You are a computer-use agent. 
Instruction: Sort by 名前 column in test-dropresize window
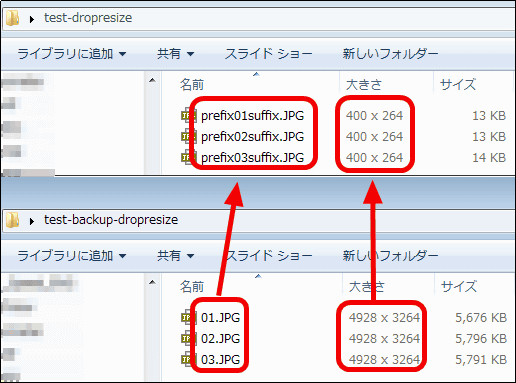point(192,85)
